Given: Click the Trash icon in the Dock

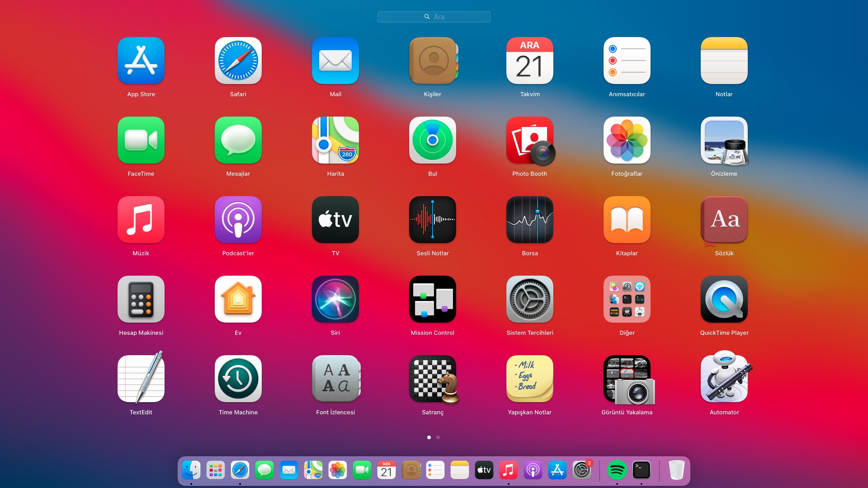Looking at the screenshot, I should pyautogui.click(x=676, y=470).
